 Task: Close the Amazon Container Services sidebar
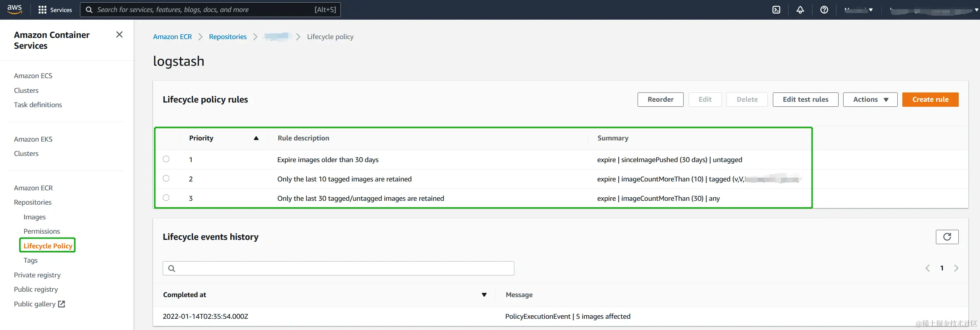(119, 35)
